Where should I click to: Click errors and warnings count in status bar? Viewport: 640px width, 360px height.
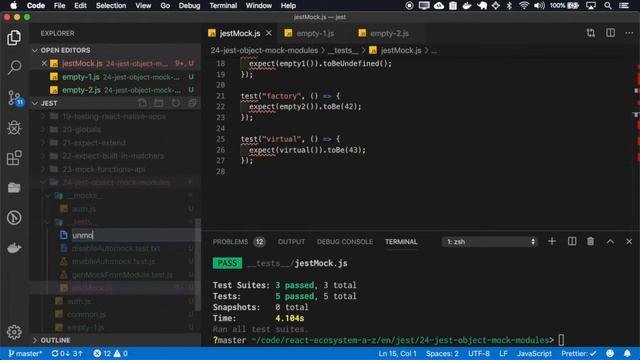(110, 353)
